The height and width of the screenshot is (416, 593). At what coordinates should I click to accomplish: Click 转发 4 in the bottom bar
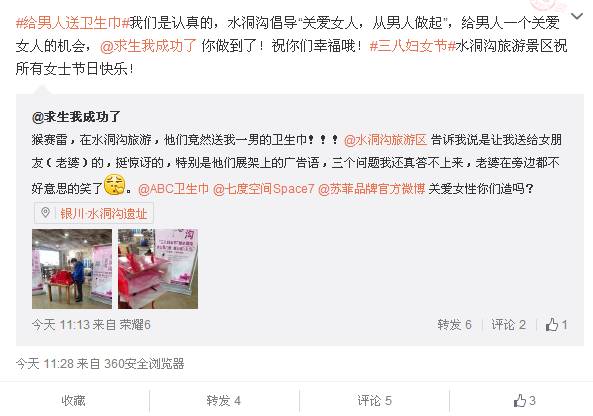tap(224, 400)
